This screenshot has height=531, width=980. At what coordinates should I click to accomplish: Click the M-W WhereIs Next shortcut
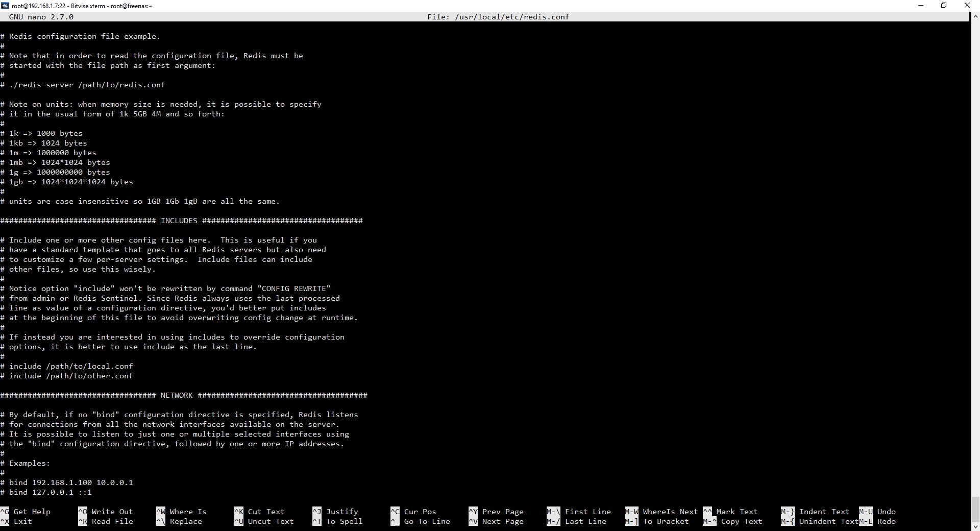(x=661, y=512)
